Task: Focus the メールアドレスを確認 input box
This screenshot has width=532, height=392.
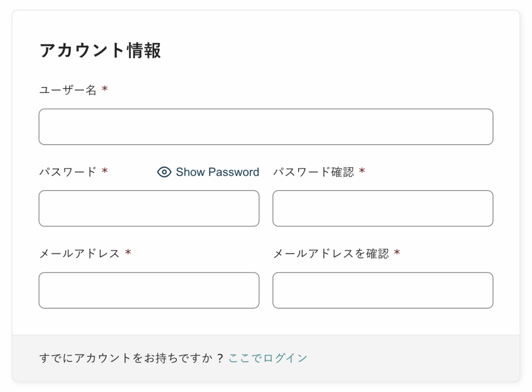Action: [382, 290]
